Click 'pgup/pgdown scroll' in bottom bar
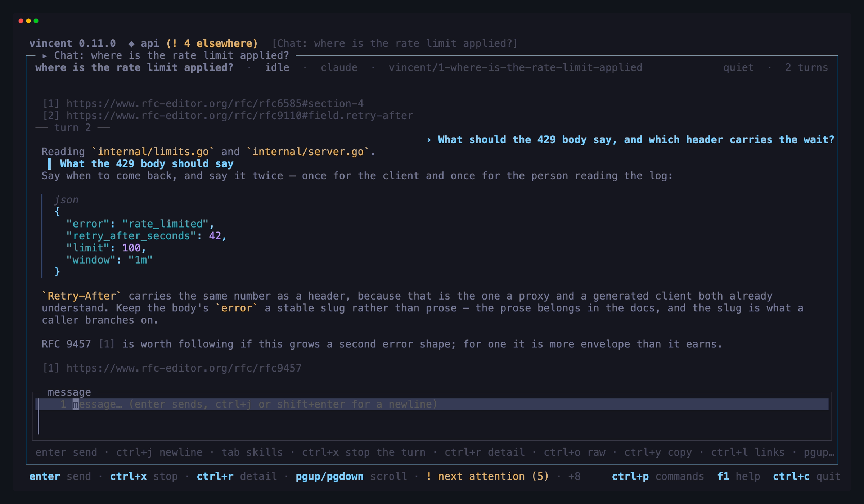864x504 pixels. [351, 477]
